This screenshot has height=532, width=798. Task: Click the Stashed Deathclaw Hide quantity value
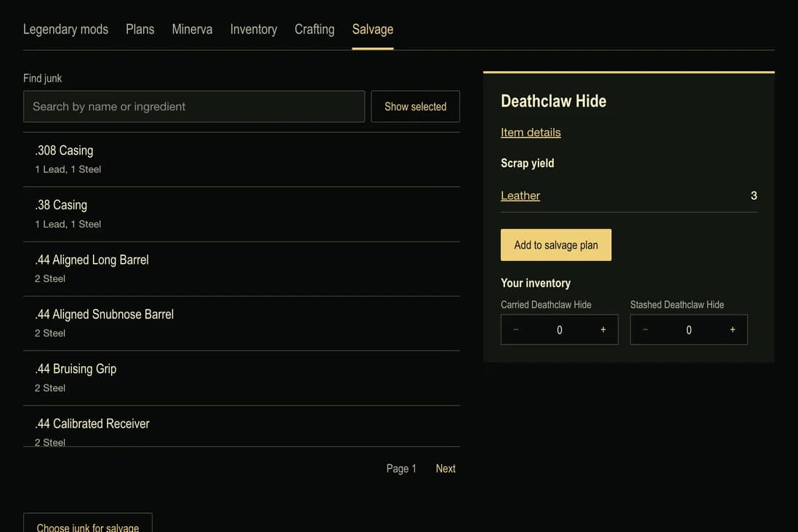[x=688, y=330]
